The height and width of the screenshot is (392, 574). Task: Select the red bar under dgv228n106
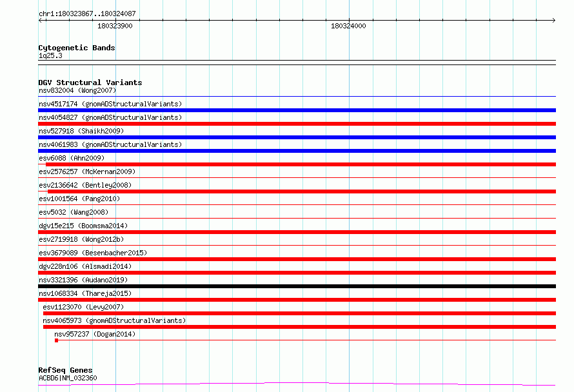tap(297, 273)
